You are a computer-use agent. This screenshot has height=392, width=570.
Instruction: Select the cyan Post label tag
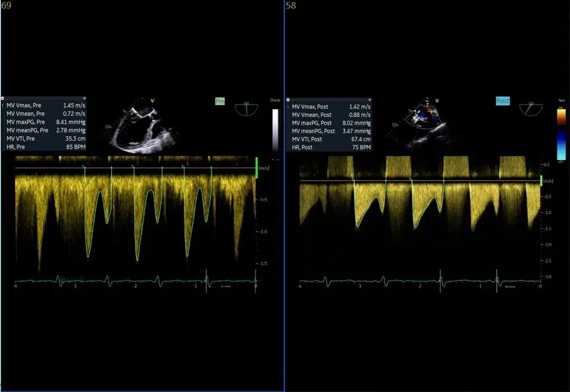[503, 101]
